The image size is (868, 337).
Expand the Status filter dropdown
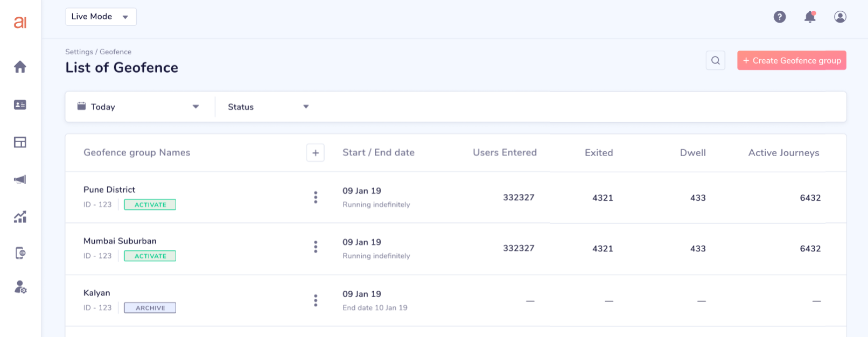pos(268,107)
